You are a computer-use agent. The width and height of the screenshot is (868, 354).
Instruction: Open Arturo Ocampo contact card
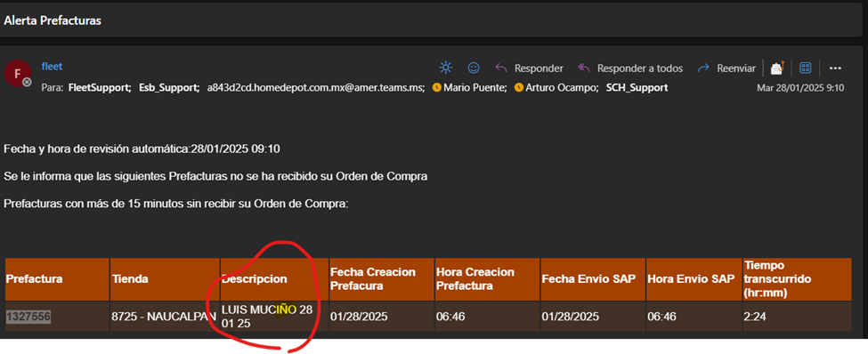[x=556, y=87]
